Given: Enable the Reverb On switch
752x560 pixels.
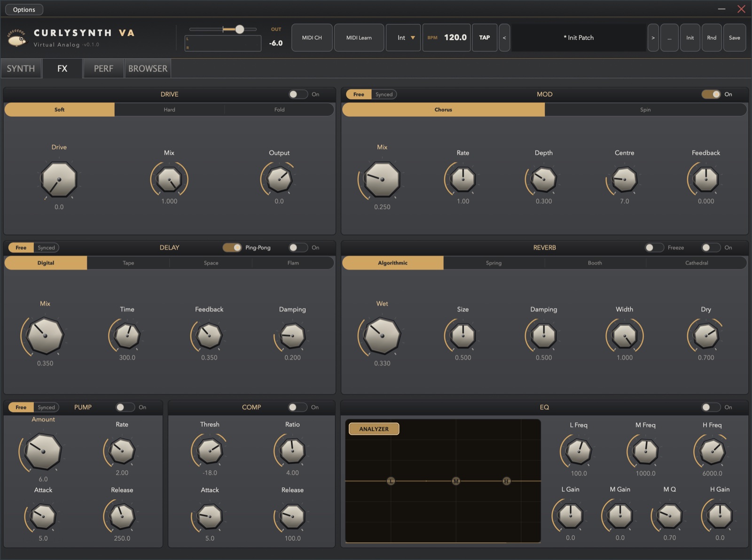Looking at the screenshot, I should coord(711,247).
